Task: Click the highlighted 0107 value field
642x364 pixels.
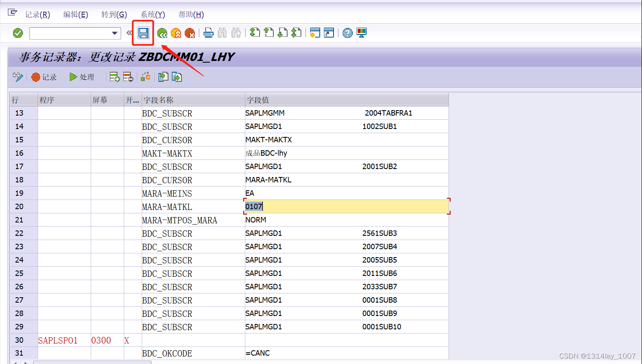Action: (346, 206)
